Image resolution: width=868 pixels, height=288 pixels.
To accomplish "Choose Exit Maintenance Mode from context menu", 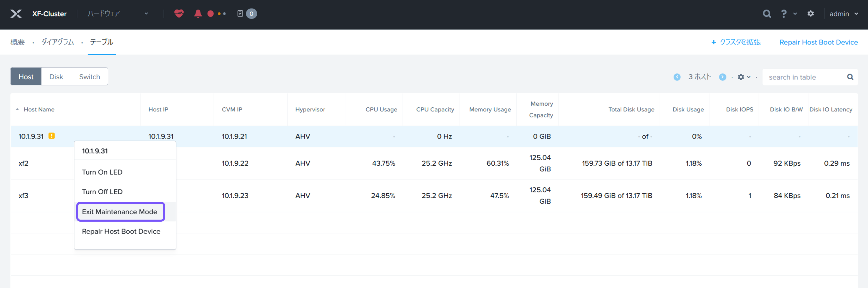I will pos(120,212).
